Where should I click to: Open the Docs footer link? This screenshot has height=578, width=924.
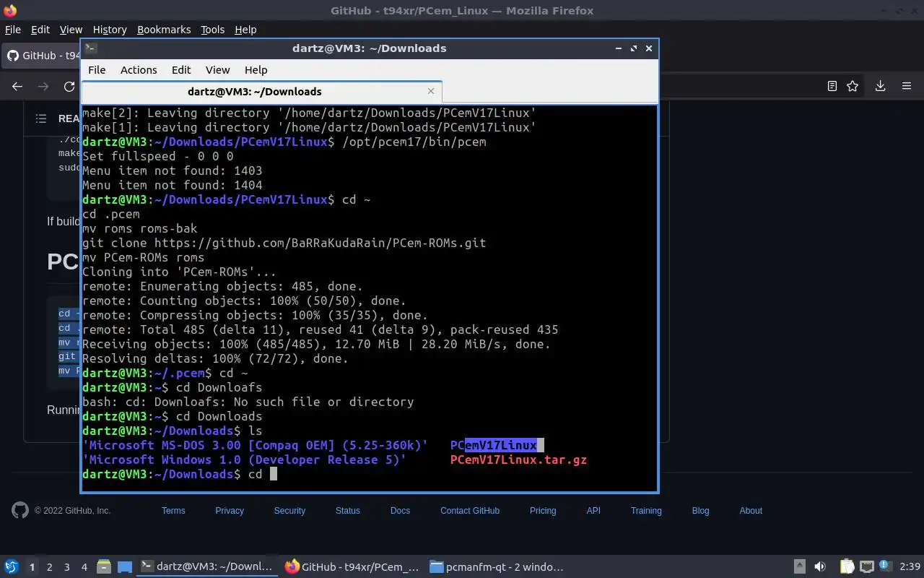[x=400, y=511]
